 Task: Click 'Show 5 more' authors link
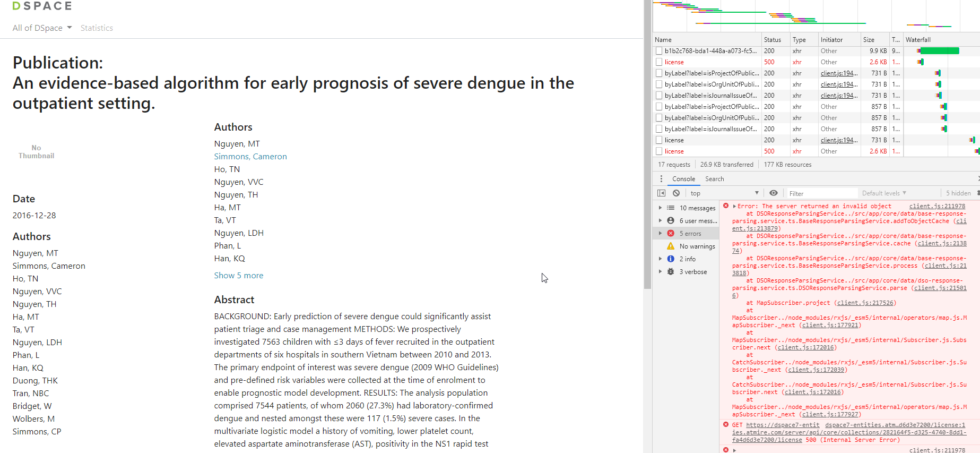239,276
